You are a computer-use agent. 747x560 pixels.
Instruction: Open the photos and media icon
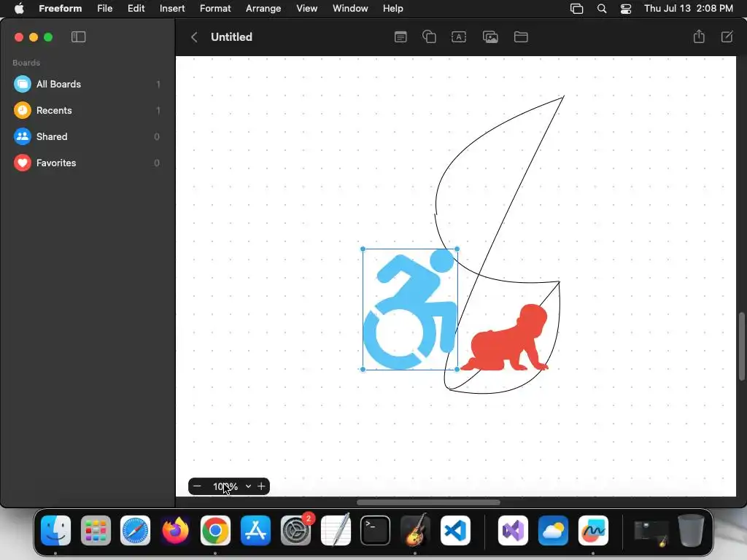[x=490, y=36]
